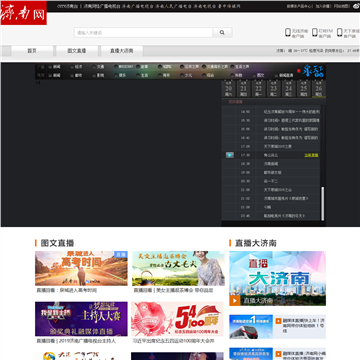Screen dimensions: 360x360
Task: Select the 新闻高清 channel option
Action: pos(284,75)
